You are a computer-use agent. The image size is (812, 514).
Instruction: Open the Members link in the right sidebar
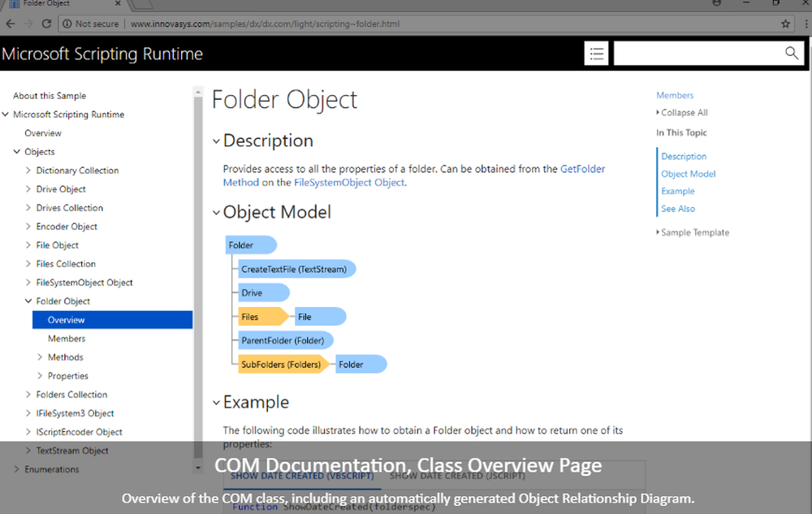tap(675, 95)
